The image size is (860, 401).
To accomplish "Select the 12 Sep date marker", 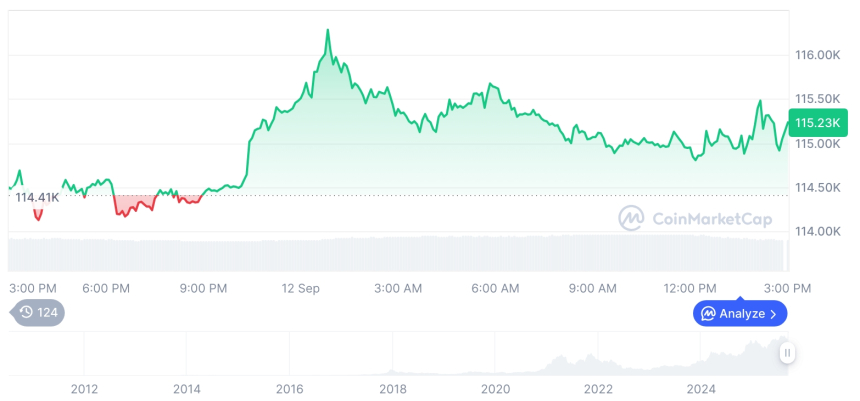I will tap(300, 289).
